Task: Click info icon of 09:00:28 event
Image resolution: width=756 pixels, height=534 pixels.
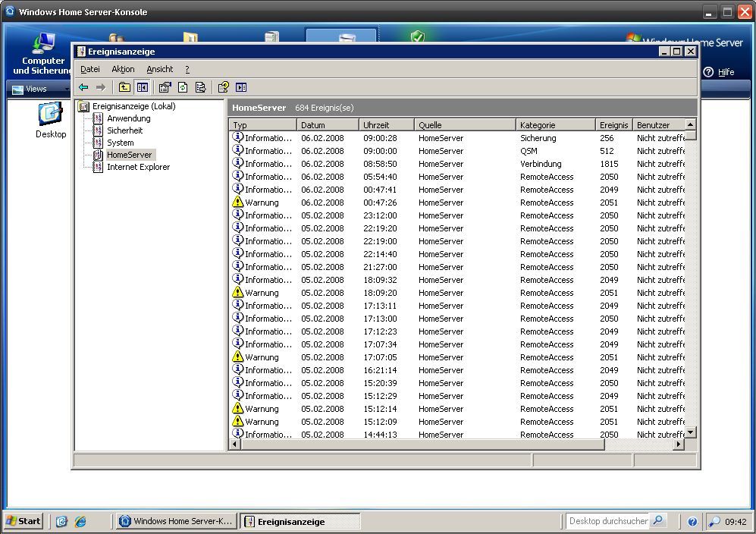Action: tap(237, 137)
